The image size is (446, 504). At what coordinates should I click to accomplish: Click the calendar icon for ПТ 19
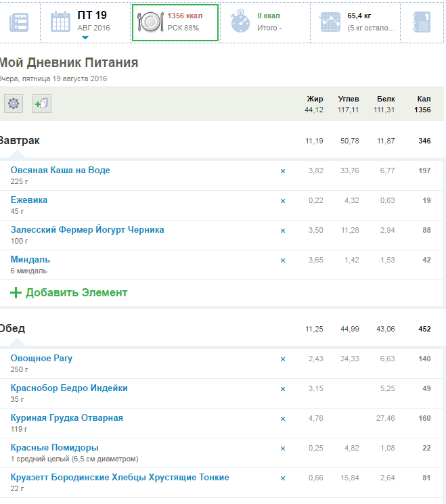click(61, 22)
